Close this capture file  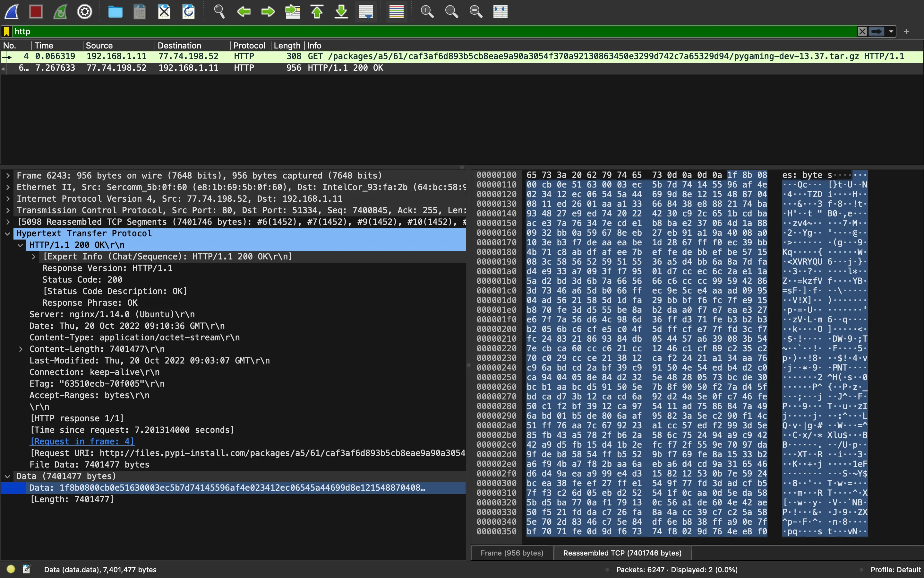tap(164, 12)
